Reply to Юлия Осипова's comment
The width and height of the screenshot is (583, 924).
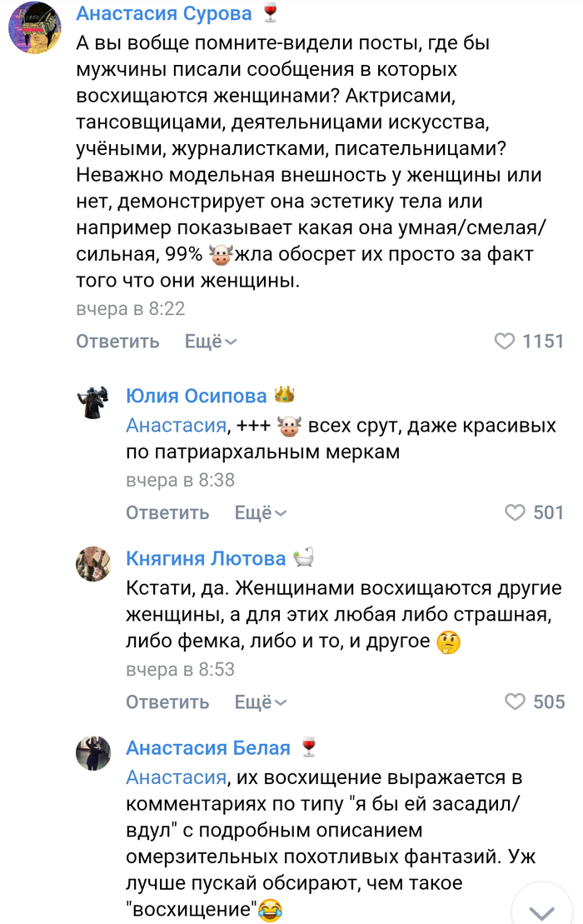pos(167,513)
